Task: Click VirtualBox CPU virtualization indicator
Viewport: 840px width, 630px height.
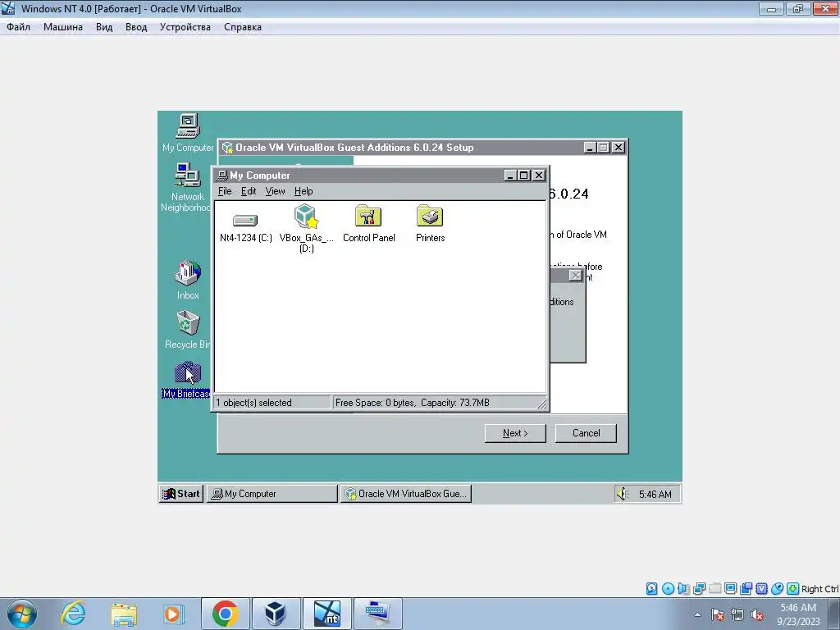Action: tap(761, 589)
